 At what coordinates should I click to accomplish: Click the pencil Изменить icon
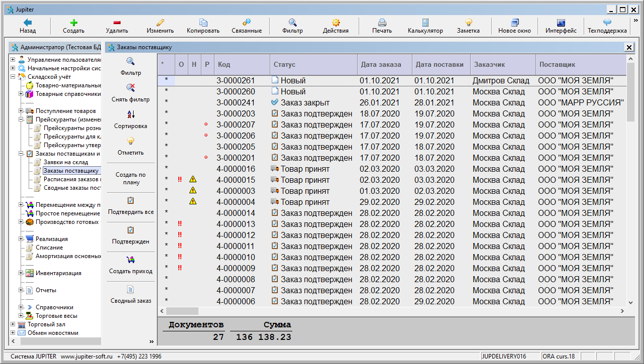click(160, 23)
